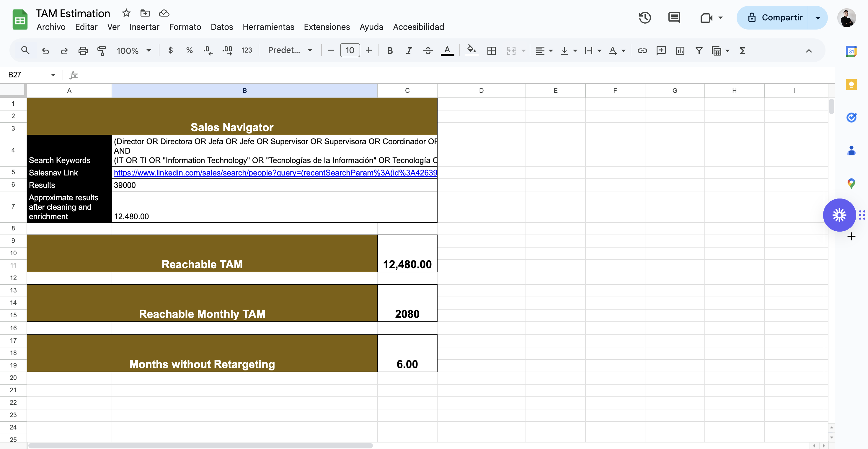Star the TAM Estimation document
This screenshot has width=868, height=449.
pos(126,13)
